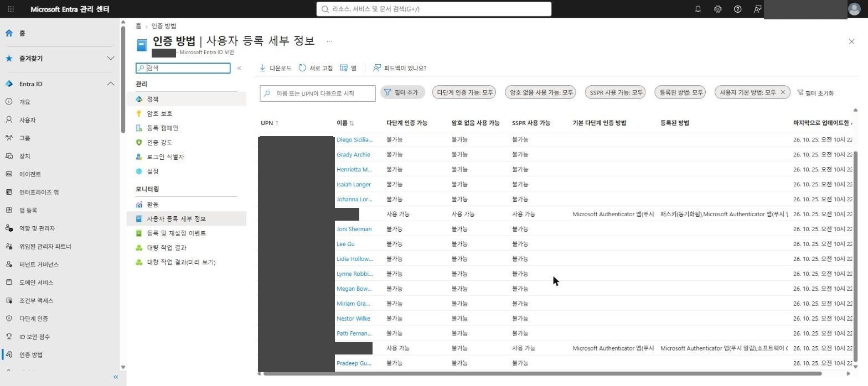Open 역할 및 관리자 in sidebar
This screenshot has height=386, width=868.
[37, 228]
